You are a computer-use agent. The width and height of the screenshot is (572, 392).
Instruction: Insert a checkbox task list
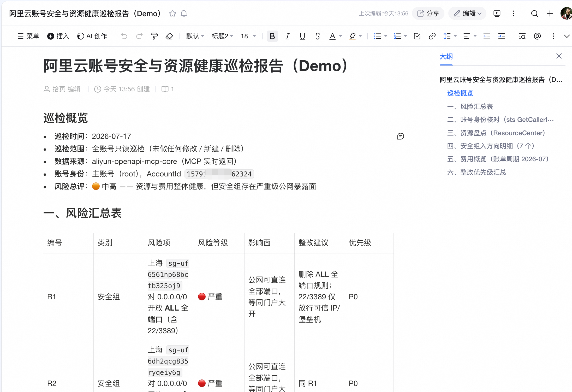(x=417, y=36)
